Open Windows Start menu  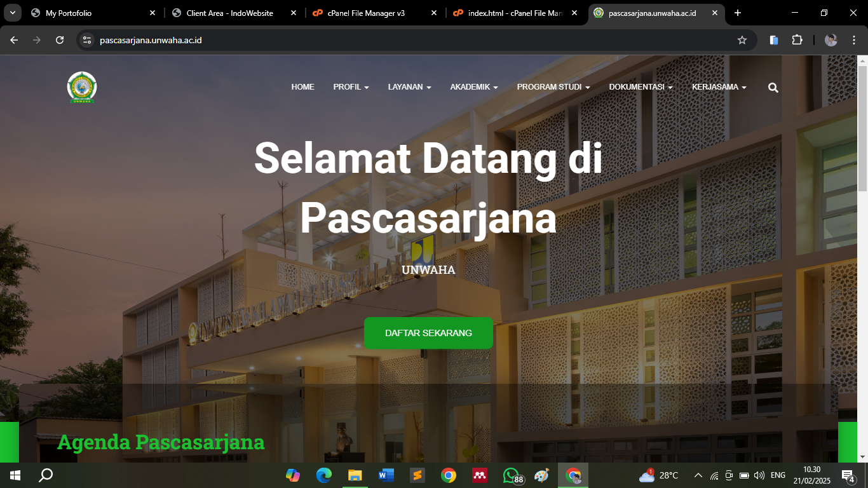click(15, 475)
